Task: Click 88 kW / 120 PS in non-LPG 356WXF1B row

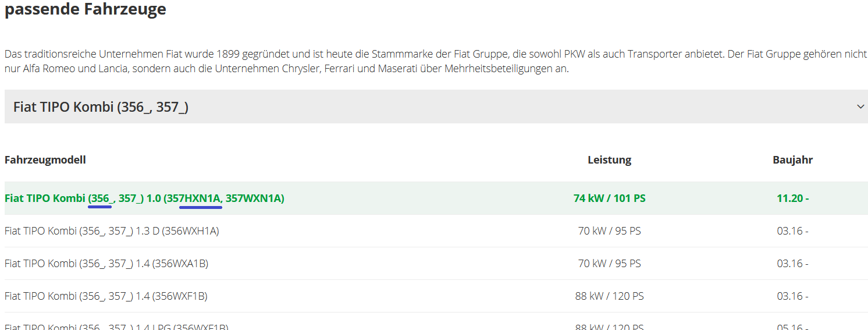Action: click(609, 296)
